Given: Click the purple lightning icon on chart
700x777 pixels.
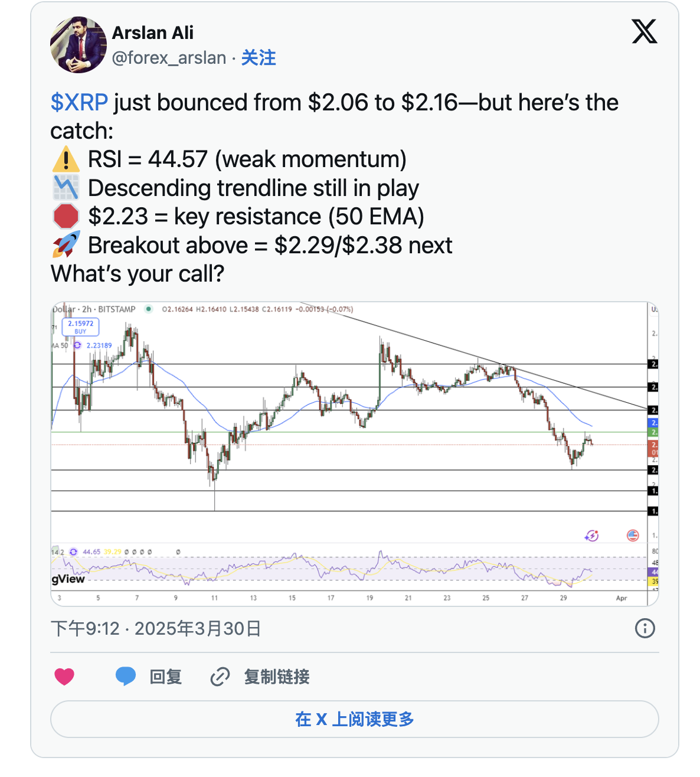Looking at the screenshot, I should [591, 536].
